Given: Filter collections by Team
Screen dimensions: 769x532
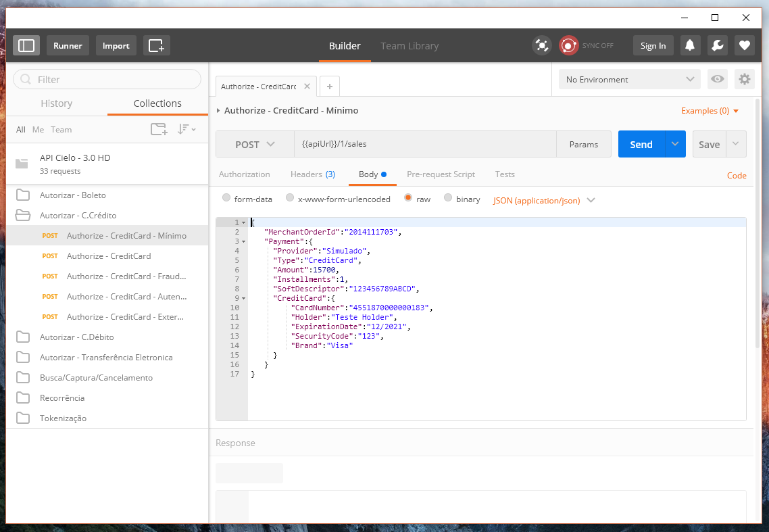Looking at the screenshot, I should (61, 130).
